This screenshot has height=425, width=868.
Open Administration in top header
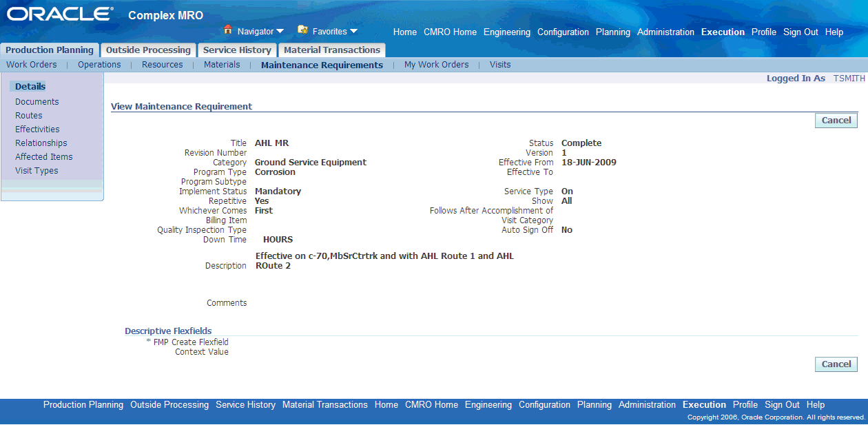coord(665,32)
